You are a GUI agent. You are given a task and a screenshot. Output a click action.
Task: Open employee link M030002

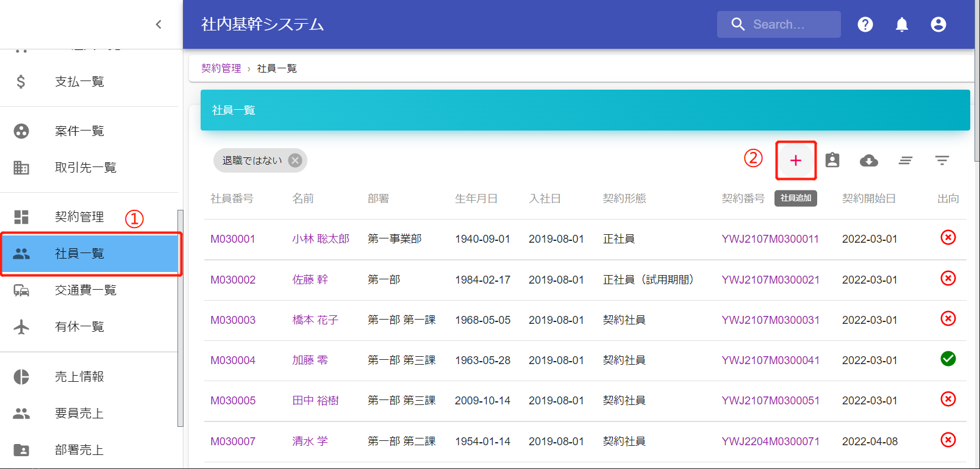click(233, 280)
